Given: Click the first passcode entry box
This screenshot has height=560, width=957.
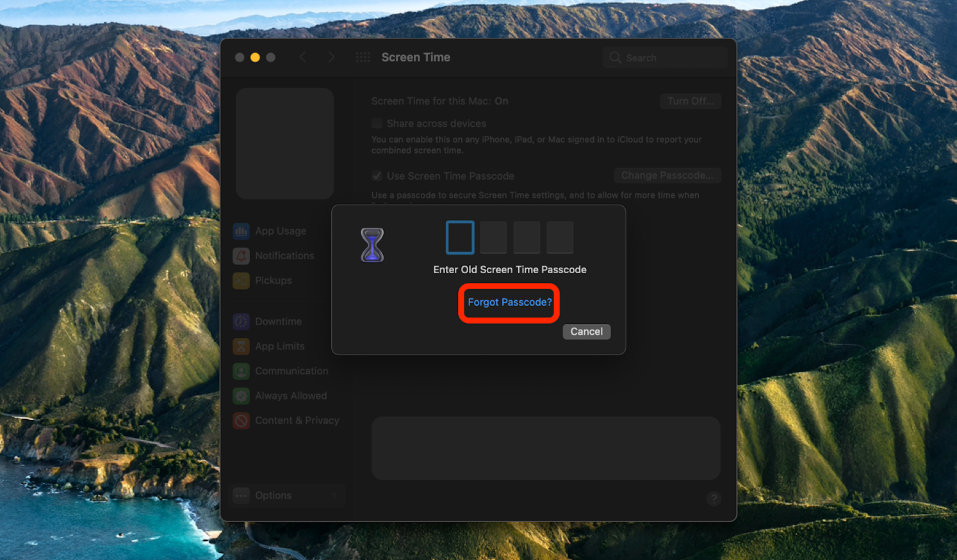Looking at the screenshot, I should point(459,237).
